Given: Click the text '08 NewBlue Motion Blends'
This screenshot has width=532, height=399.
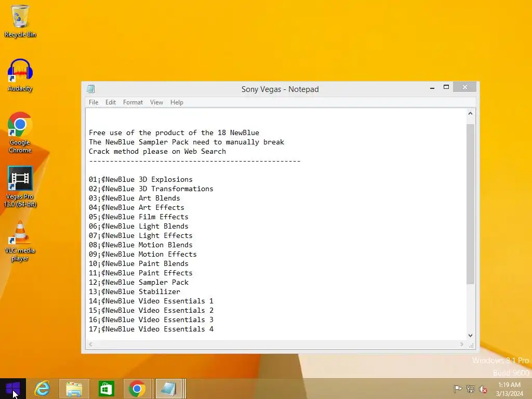Looking at the screenshot, I should (140, 245).
